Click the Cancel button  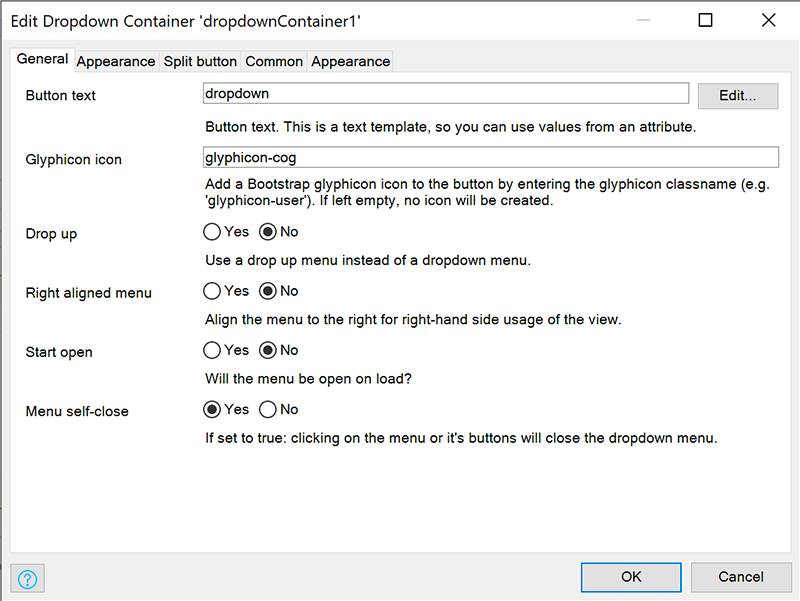[741, 577]
